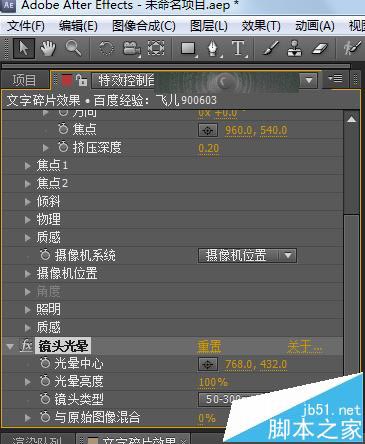Screen dimensions: 365x444
Task: Open the 文件(F) menu
Action: point(26,26)
